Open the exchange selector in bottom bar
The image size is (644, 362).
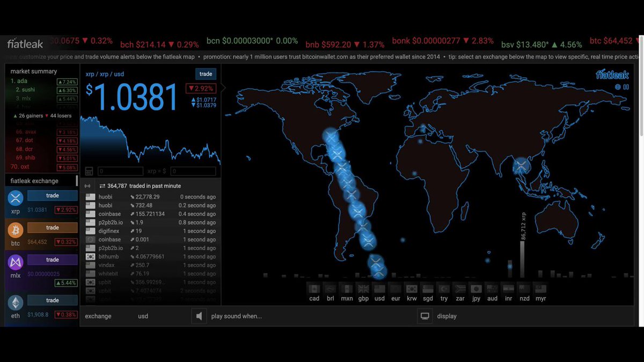coord(98,316)
